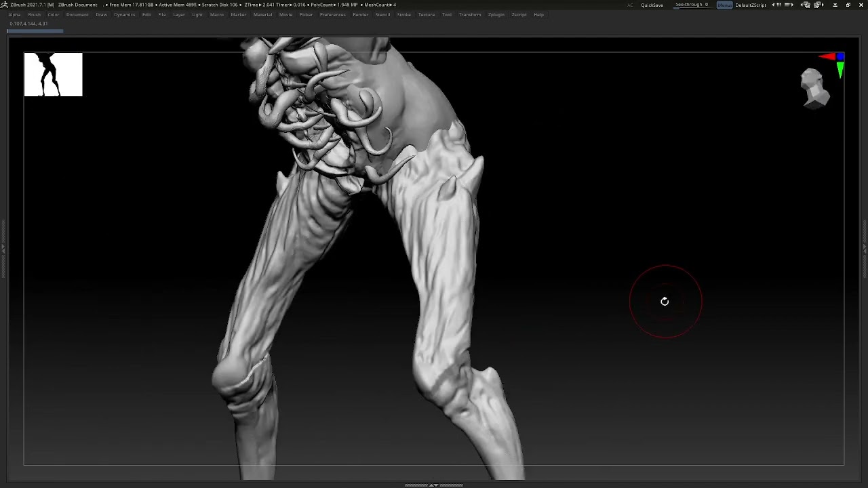Click the silhouette thumbnail preview
Viewport: 868px width, 488px height.
pyautogui.click(x=53, y=75)
